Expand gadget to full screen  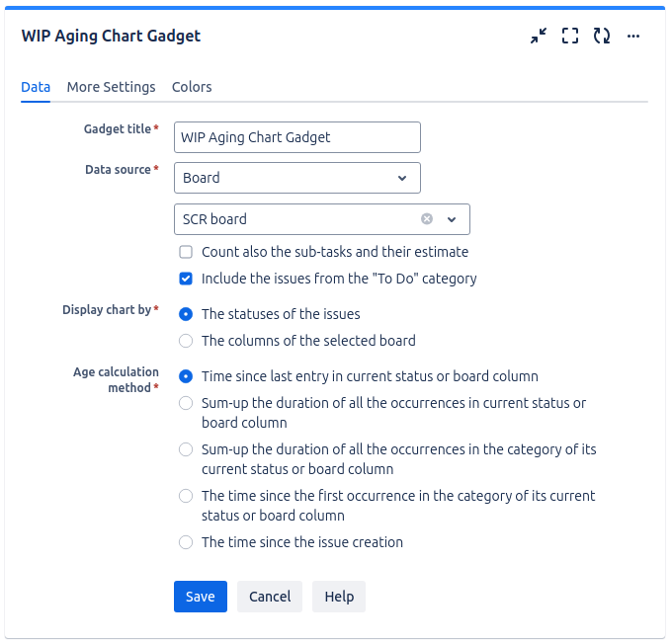[569, 37]
